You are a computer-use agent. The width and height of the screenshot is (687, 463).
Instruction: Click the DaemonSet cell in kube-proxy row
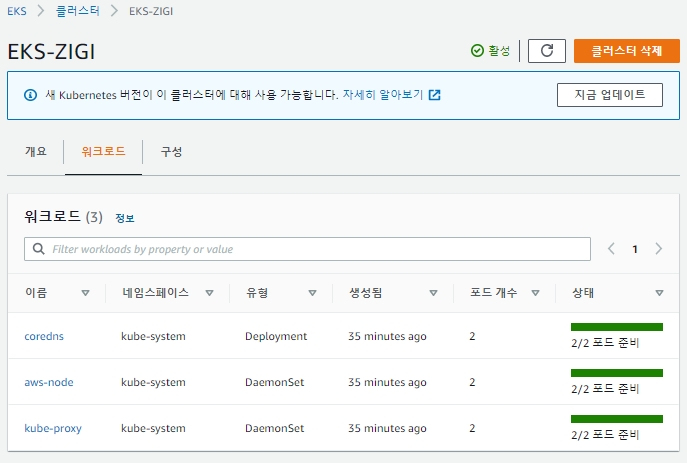pos(274,428)
